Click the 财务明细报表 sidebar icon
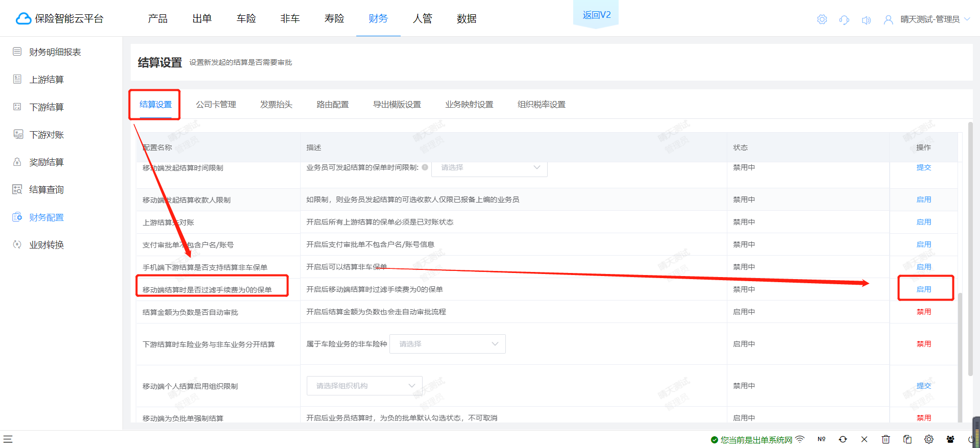Screen dimensions: 980x448 (x=17, y=52)
